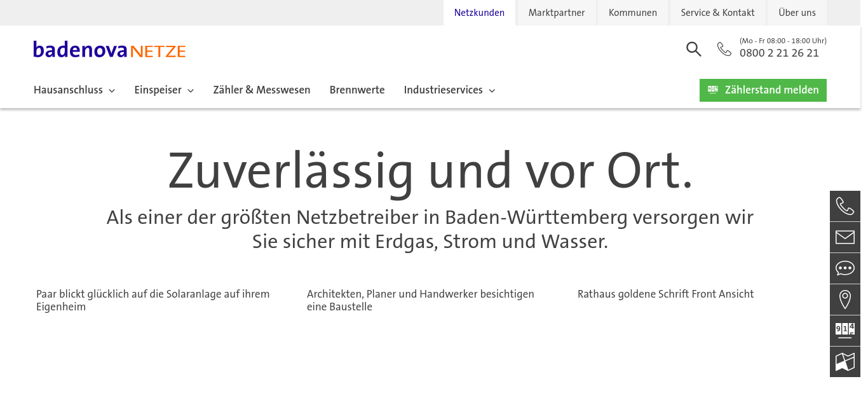Open the sidebar phone contact icon
Screen dimensions: 868x414
(845, 206)
